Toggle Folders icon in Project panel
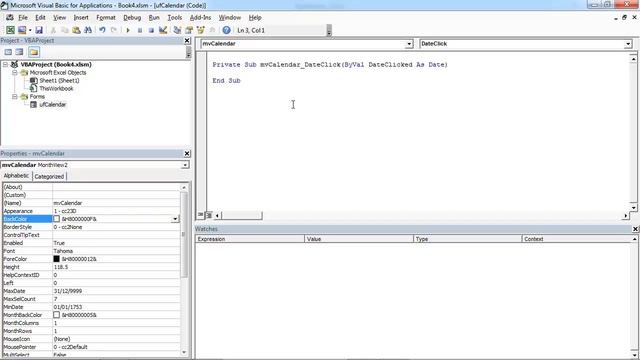 coord(34,52)
